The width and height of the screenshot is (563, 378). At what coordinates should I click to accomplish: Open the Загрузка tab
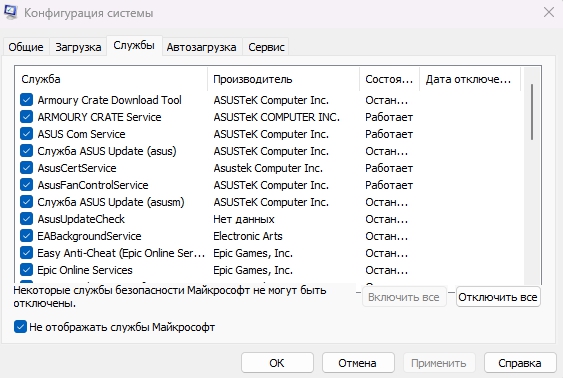click(78, 47)
